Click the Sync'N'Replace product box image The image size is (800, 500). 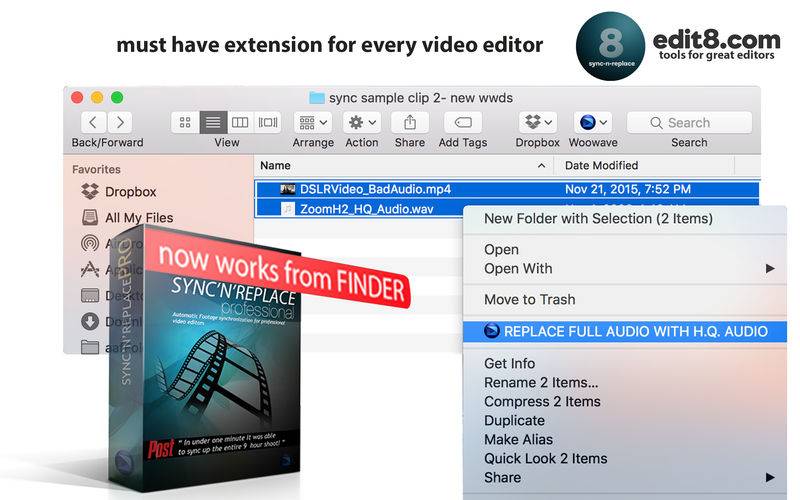(x=204, y=360)
